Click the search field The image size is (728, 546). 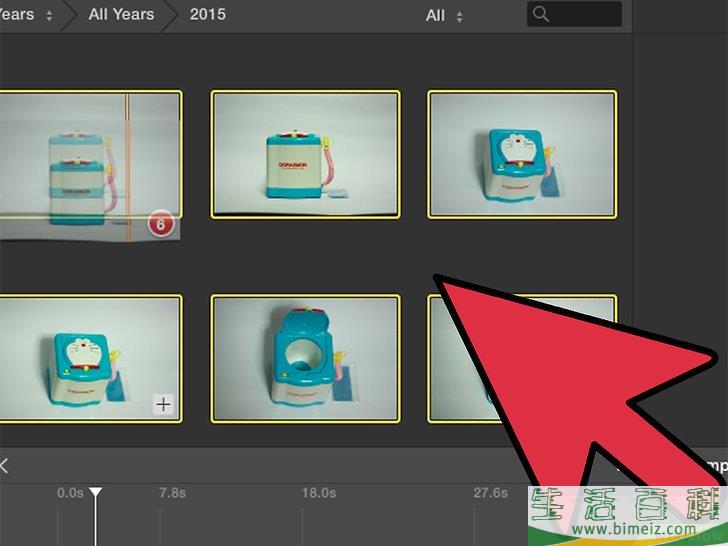point(574,14)
